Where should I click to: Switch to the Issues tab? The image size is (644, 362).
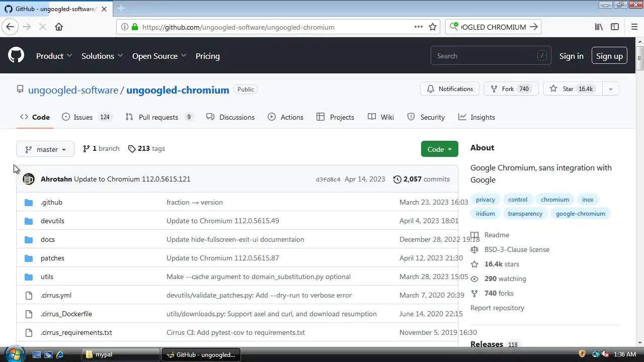tap(87, 117)
